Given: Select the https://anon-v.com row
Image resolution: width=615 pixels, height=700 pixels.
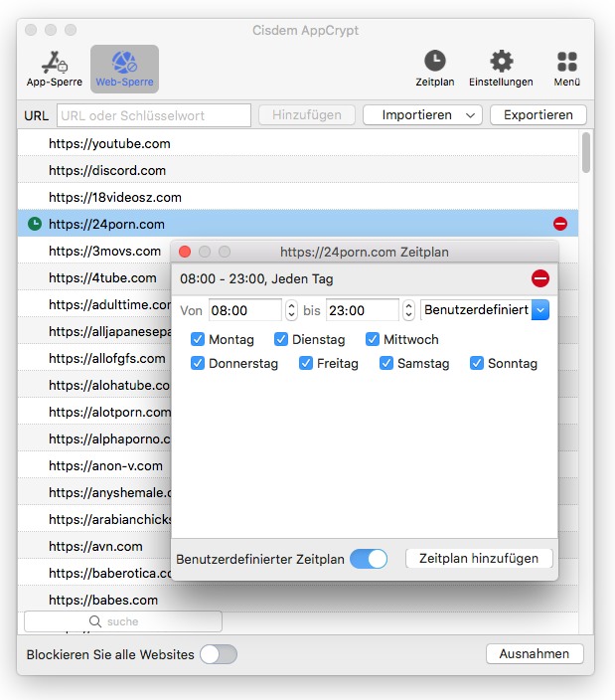Looking at the screenshot, I should pyautogui.click(x=94, y=465).
